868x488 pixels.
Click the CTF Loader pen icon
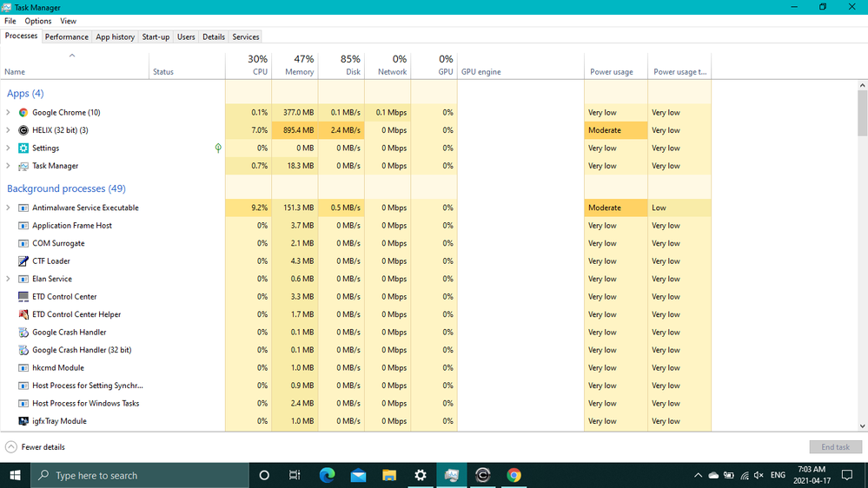point(23,261)
